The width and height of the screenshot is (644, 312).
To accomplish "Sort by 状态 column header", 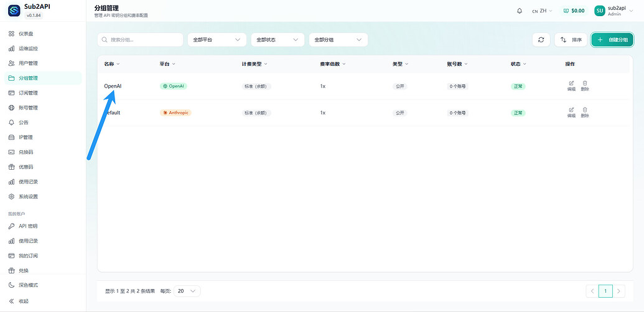I will [518, 64].
